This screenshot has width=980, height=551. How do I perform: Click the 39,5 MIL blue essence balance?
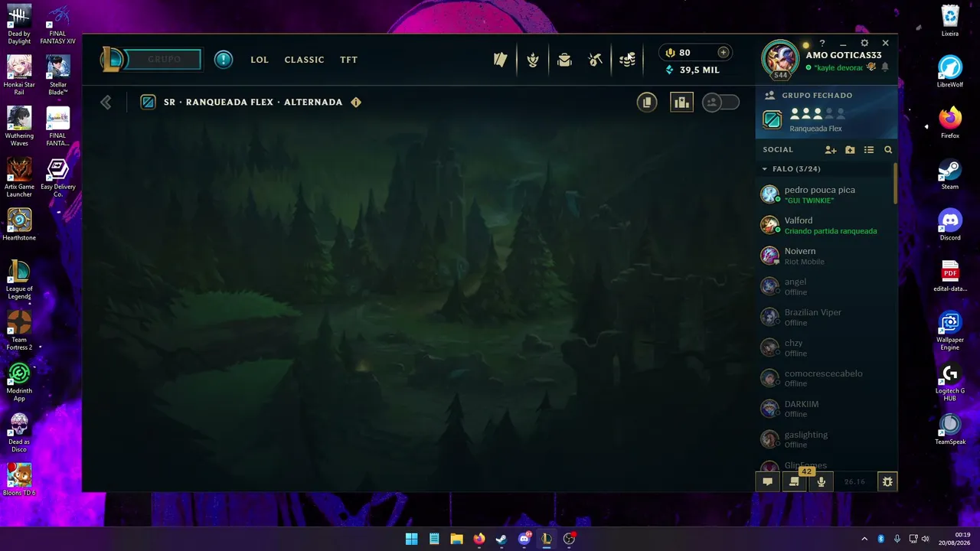point(692,70)
